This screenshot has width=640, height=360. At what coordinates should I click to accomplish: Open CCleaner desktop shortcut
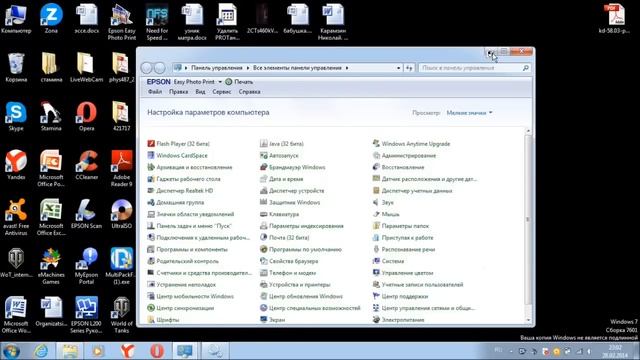[x=87, y=166]
